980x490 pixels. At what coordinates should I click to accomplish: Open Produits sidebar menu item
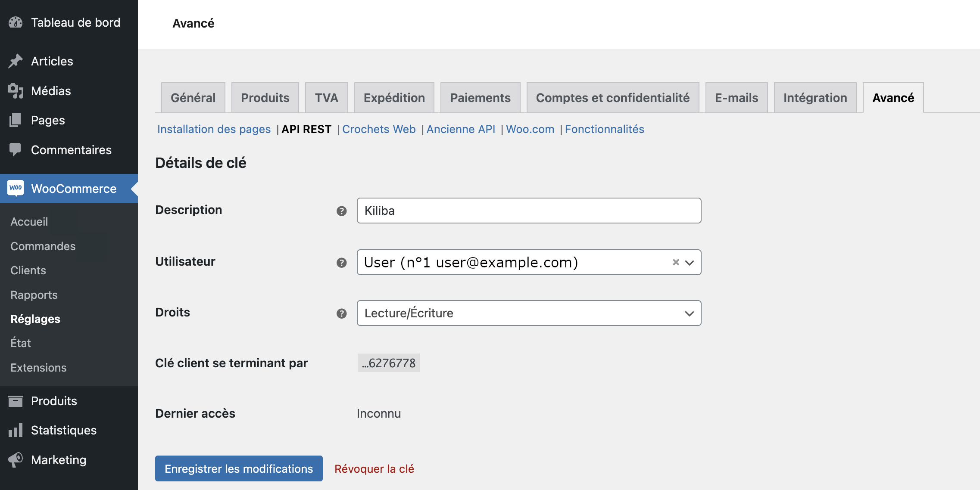(x=69, y=401)
